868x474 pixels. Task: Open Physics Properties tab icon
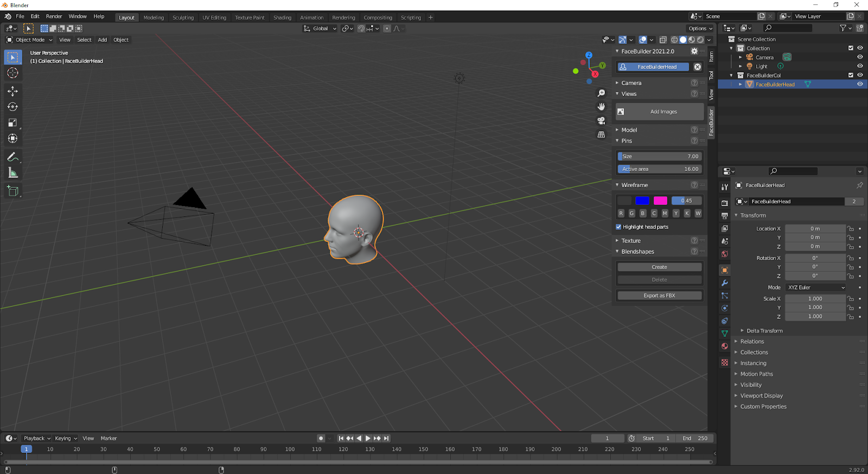(x=725, y=308)
